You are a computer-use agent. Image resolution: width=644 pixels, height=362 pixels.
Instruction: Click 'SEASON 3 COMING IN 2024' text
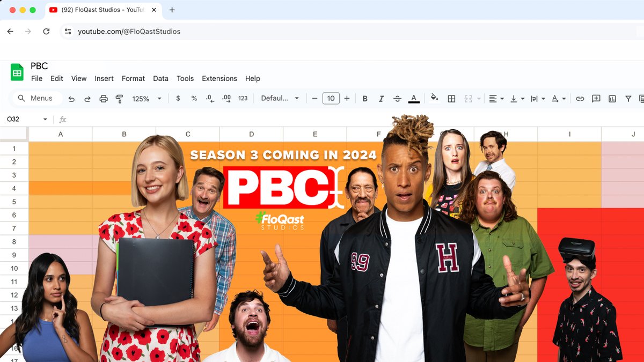(x=283, y=156)
